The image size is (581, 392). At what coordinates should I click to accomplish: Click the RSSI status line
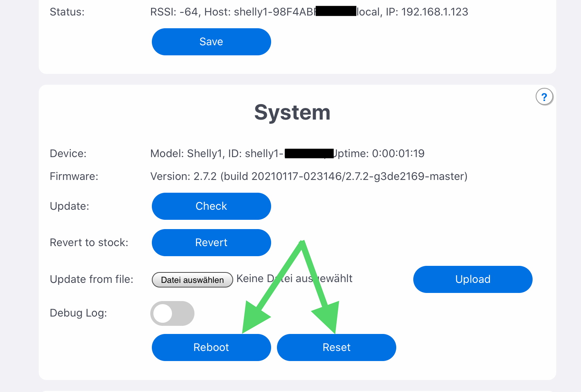(x=232, y=12)
